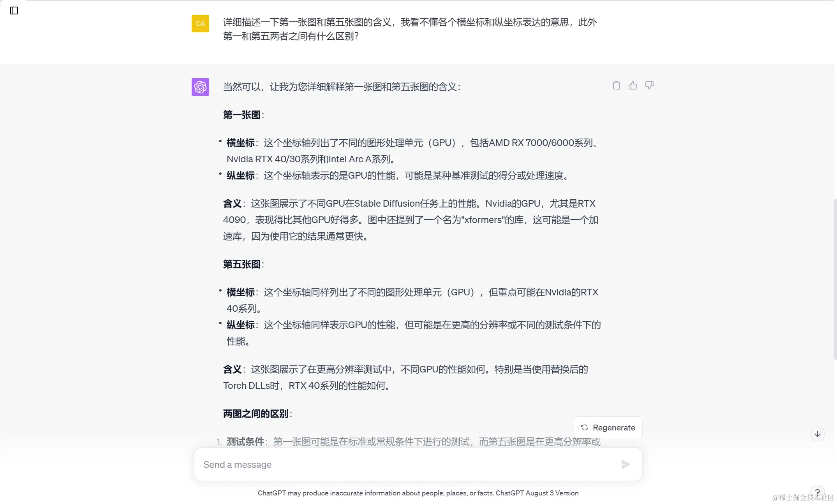
Task: Give the response a thumbs up
Action: point(633,85)
